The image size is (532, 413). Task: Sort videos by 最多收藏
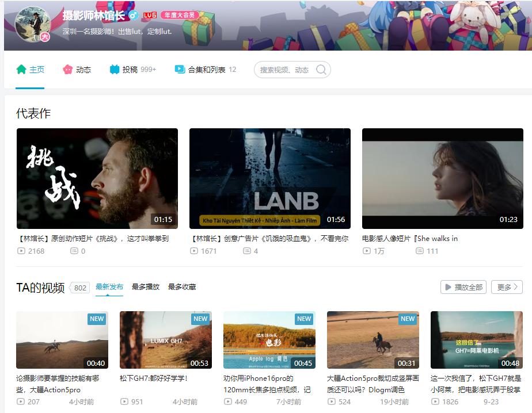(x=182, y=287)
